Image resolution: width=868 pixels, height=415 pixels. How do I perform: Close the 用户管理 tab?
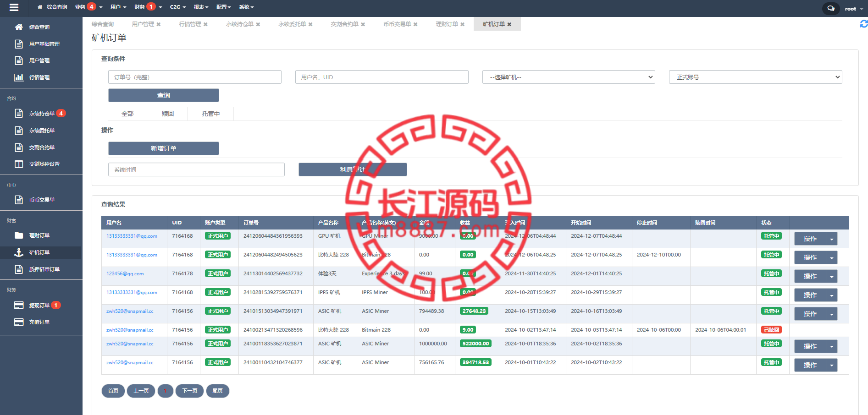tap(159, 24)
